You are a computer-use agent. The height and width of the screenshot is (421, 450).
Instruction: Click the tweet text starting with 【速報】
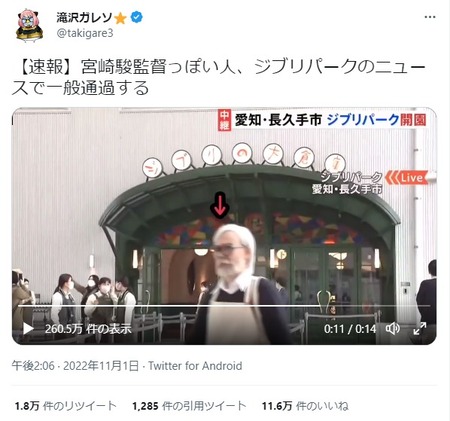[x=219, y=77]
